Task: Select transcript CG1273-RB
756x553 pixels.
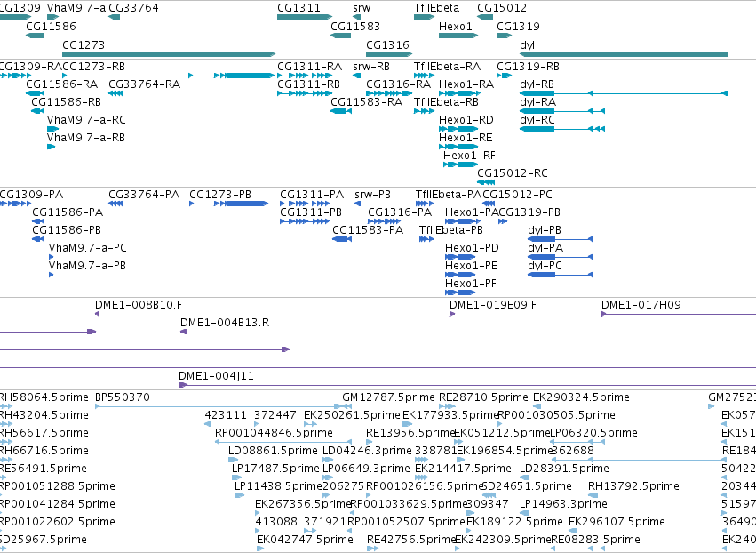Action: 169,76
